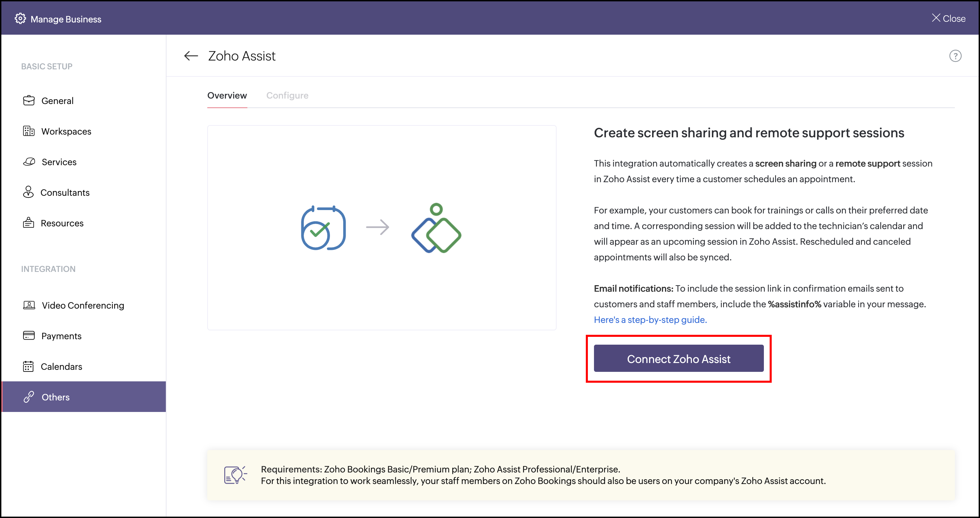980x518 pixels.
Task: Click the back arrow beside Zoho Assist
Action: pos(191,56)
